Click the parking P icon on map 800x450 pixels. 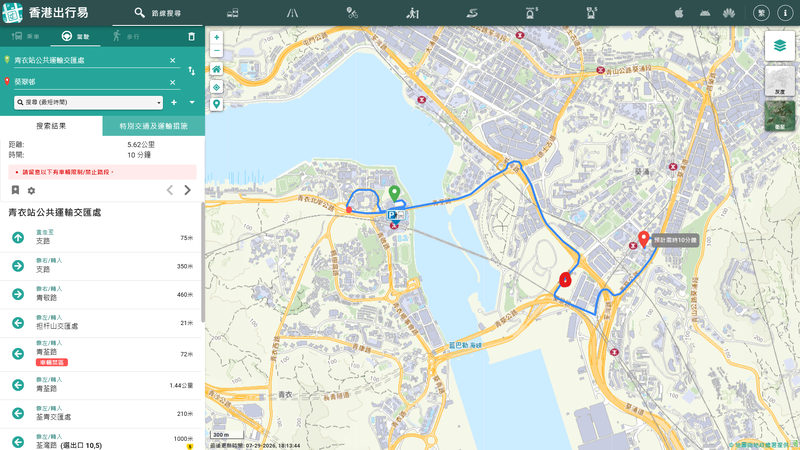point(392,215)
